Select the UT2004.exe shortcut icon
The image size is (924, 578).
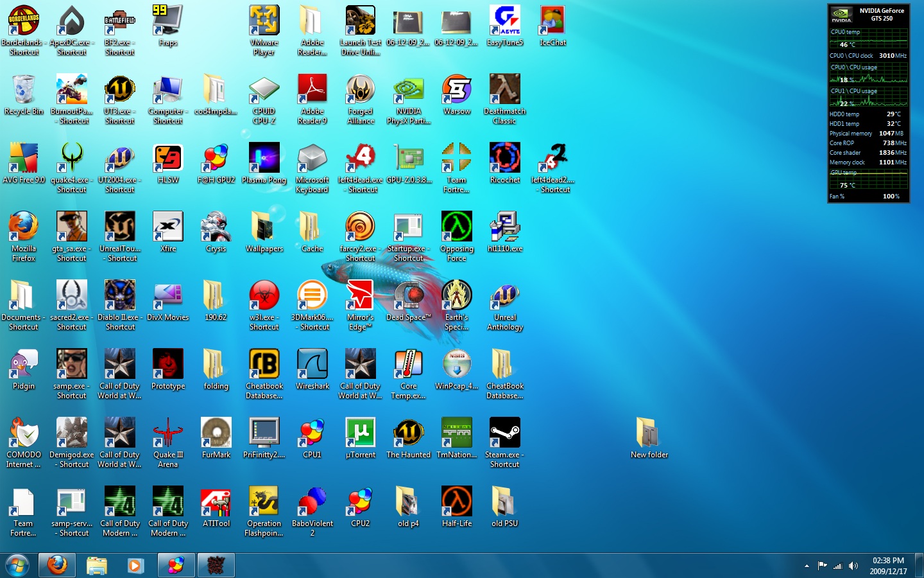point(120,158)
